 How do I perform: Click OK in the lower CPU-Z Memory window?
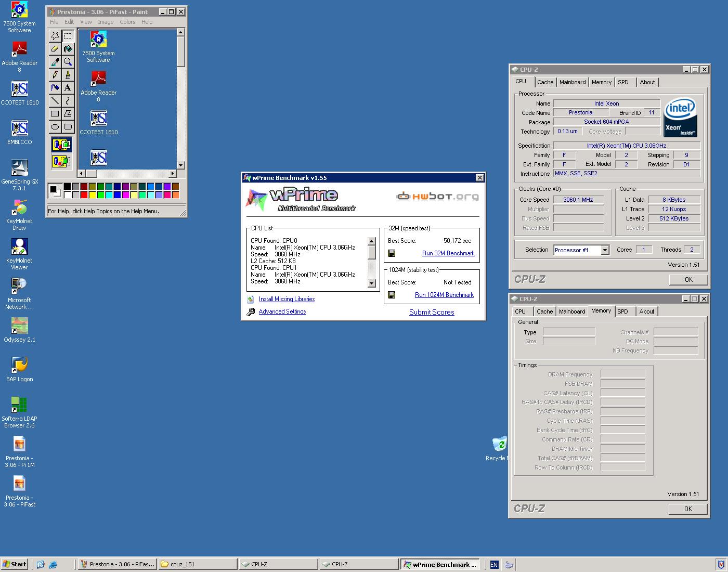(x=688, y=509)
